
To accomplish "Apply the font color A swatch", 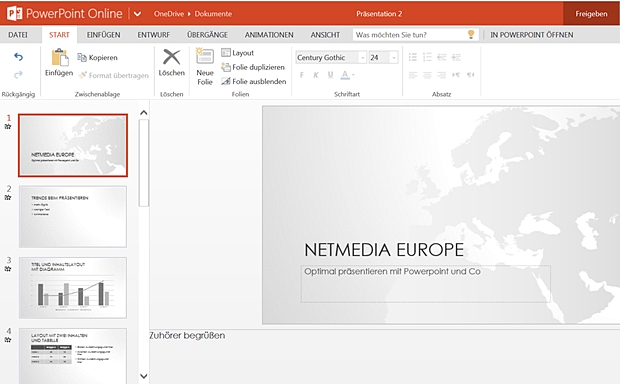I will (x=345, y=75).
